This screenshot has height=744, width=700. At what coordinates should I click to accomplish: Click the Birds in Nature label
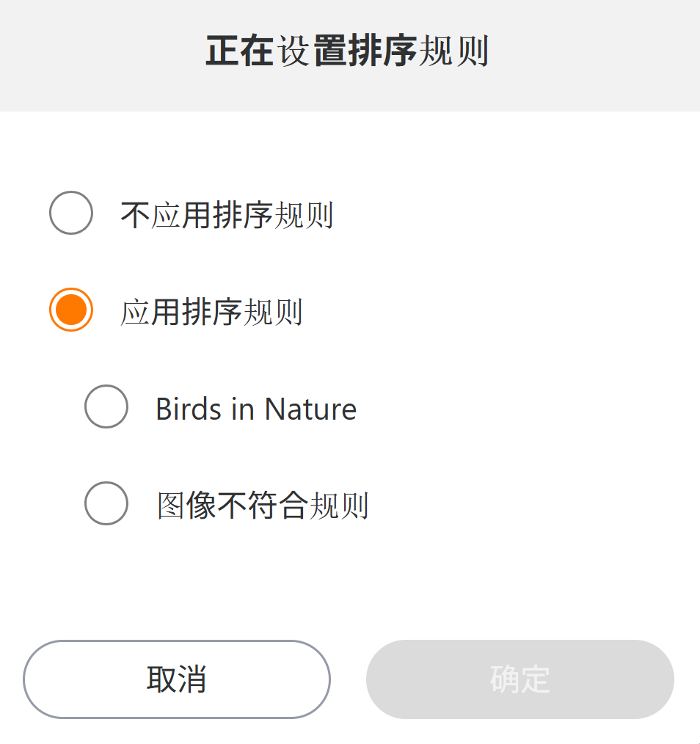tap(255, 409)
